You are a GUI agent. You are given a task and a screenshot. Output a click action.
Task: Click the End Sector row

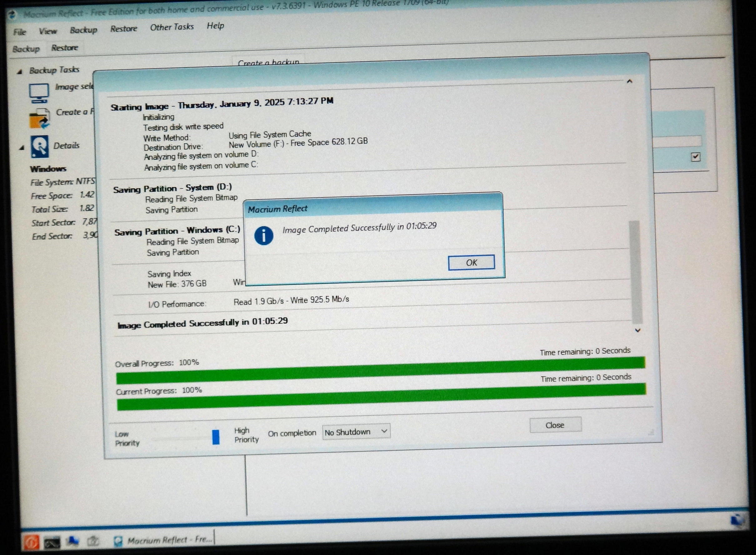pyautogui.click(x=65, y=236)
